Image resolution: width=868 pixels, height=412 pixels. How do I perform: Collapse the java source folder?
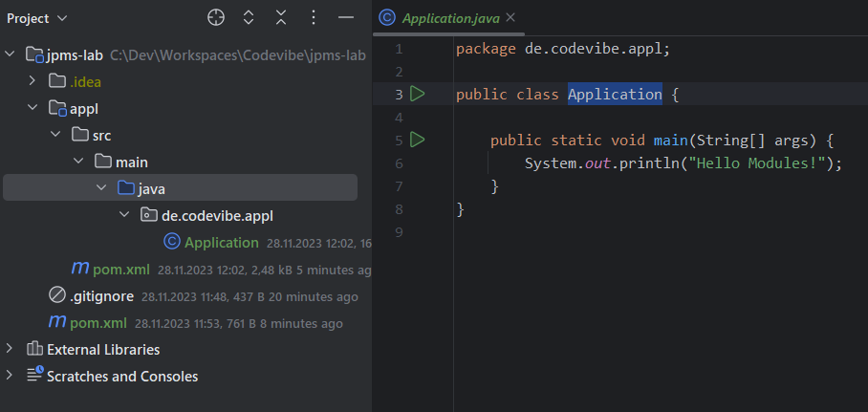[x=101, y=188]
